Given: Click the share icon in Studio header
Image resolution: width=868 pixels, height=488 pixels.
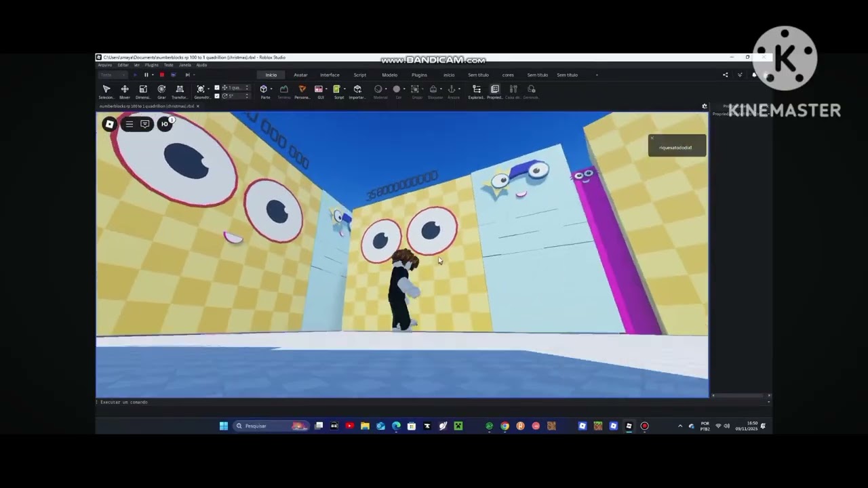Looking at the screenshot, I should pyautogui.click(x=726, y=75).
